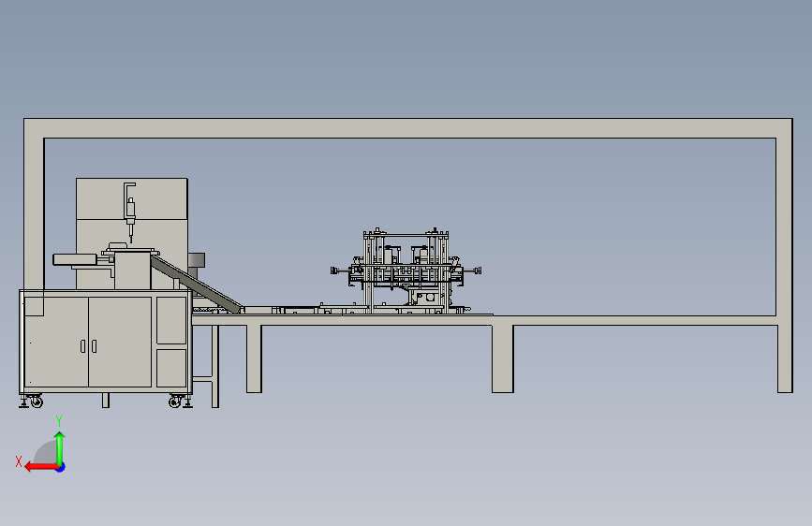
Task: Select the top beam of outer frame
Action: (408, 128)
